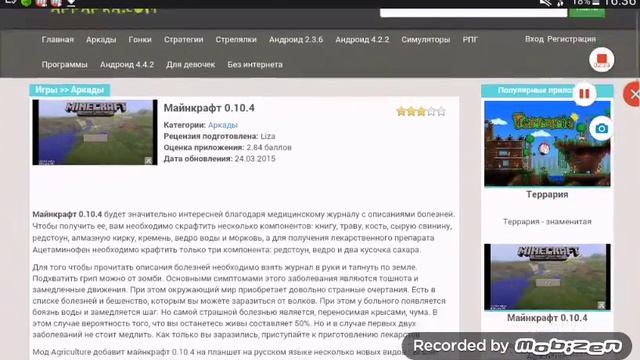Image resolution: width=640 pixels, height=360 pixels.
Task: Tap the download icon in status bar
Action: click(x=71, y=3)
